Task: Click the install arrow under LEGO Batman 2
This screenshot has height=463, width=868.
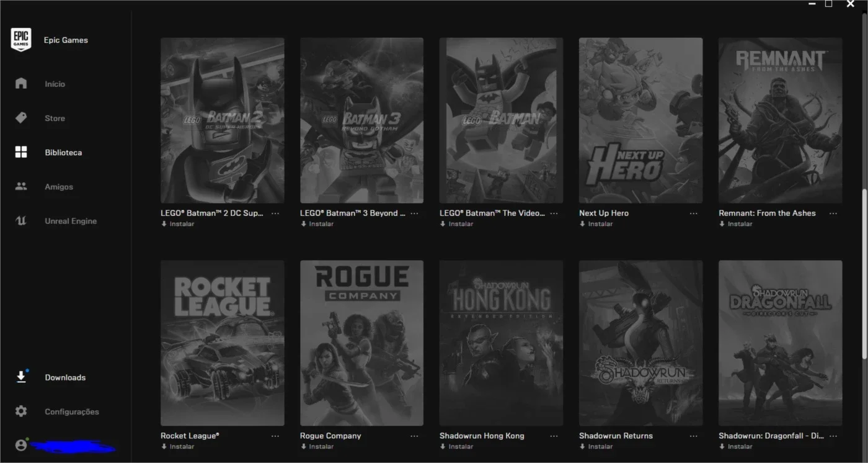Action: 164,224
